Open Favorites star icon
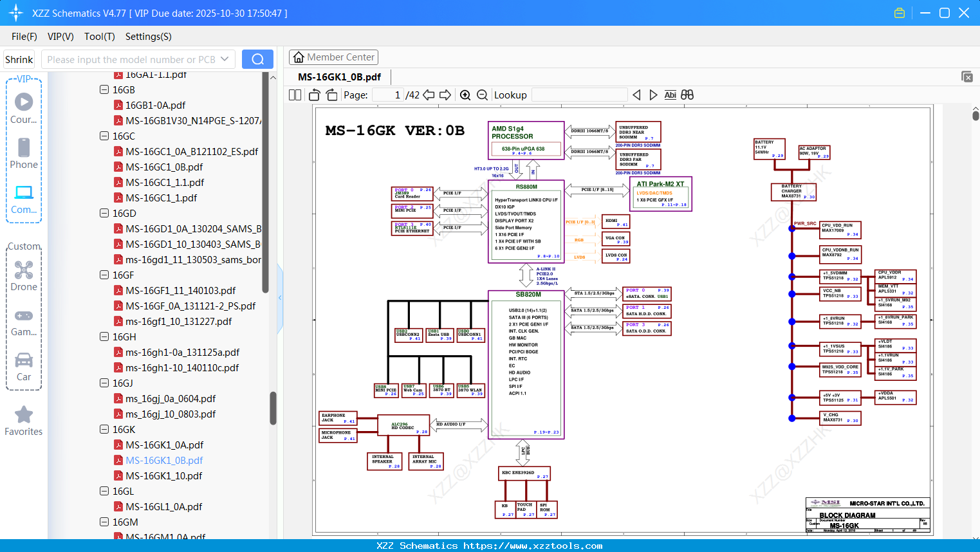This screenshot has height=552, width=980. point(24,421)
